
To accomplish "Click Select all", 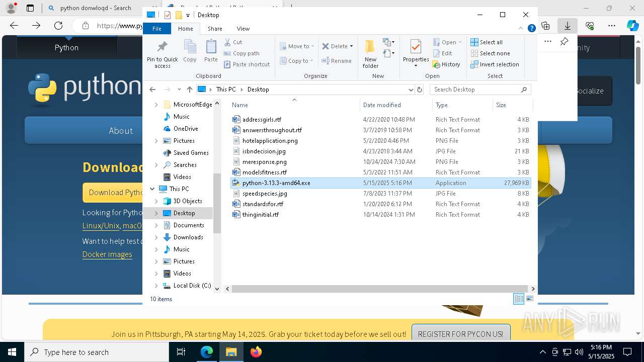I will pos(487,42).
